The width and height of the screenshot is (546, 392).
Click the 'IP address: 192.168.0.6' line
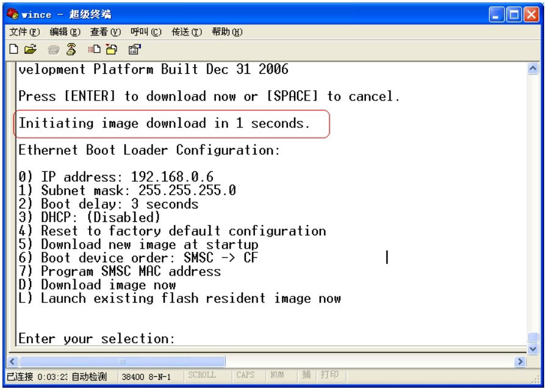[x=116, y=177]
